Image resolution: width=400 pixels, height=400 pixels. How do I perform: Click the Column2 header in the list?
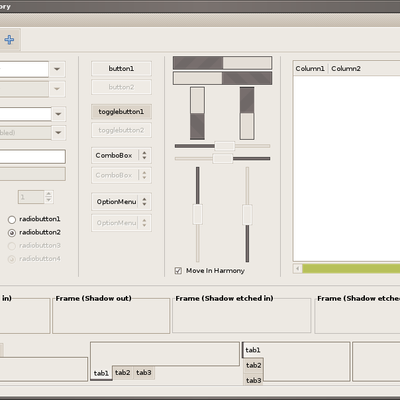(346, 68)
